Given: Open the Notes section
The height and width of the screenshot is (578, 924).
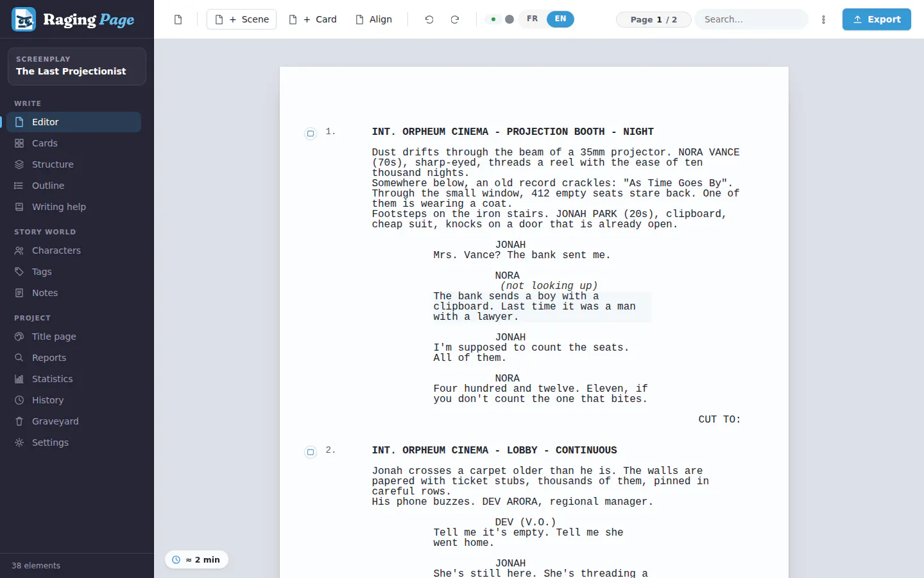Looking at the screenshot, I should pos(74,293).
